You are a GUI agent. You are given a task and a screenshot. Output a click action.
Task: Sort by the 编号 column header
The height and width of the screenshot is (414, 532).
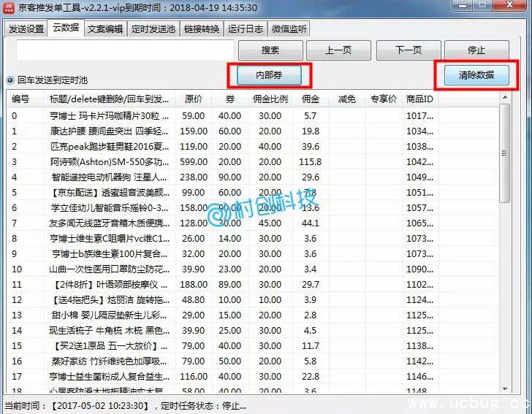pos(26,99)
